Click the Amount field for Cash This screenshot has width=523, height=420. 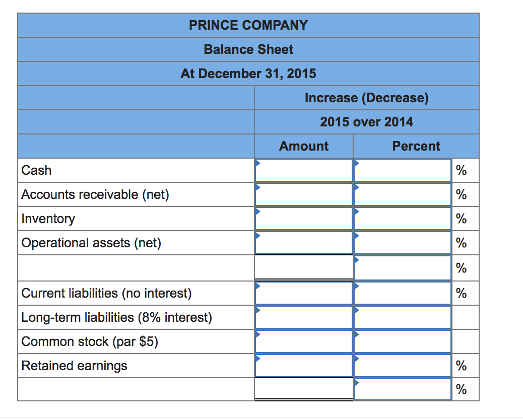coord(304,170)
